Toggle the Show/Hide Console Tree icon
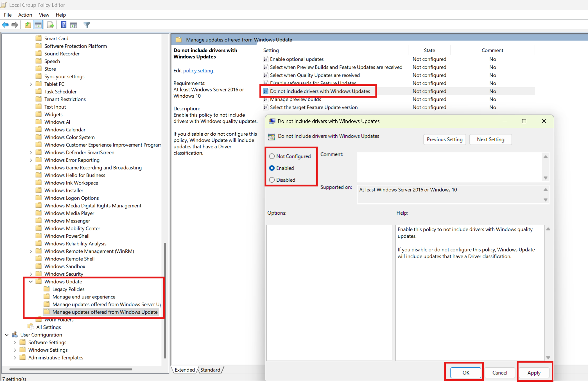The image size is (588, 382). pyautogui.click(x=38, y=25)
